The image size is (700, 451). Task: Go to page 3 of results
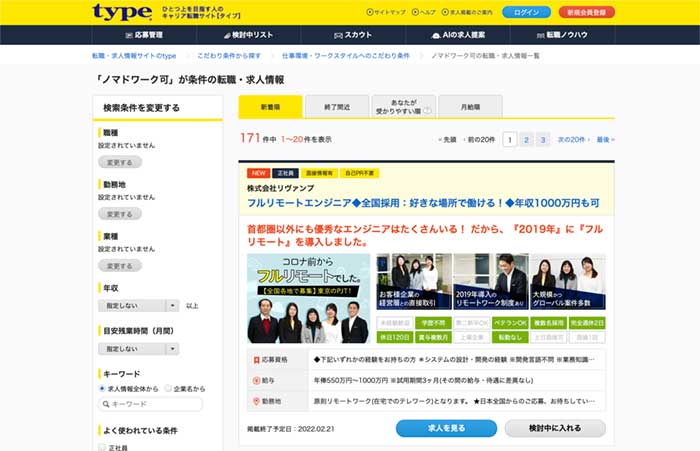543,139
